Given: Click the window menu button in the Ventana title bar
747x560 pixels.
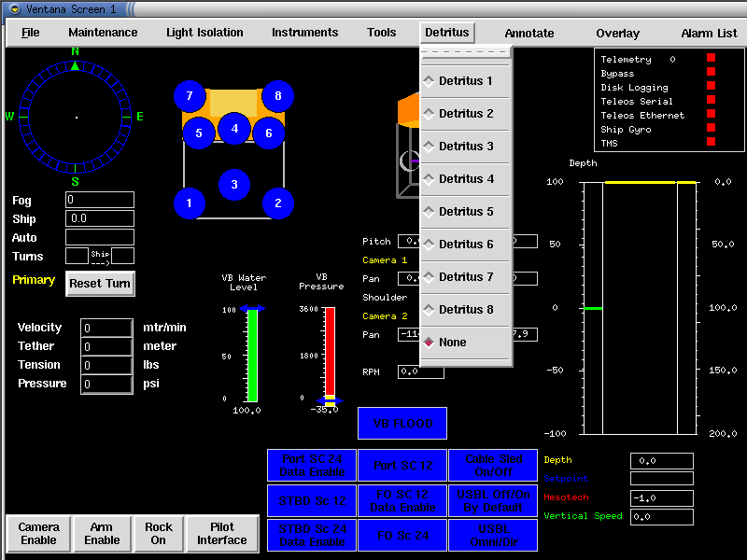Looking at the screenshot, I should click(15, 9).
